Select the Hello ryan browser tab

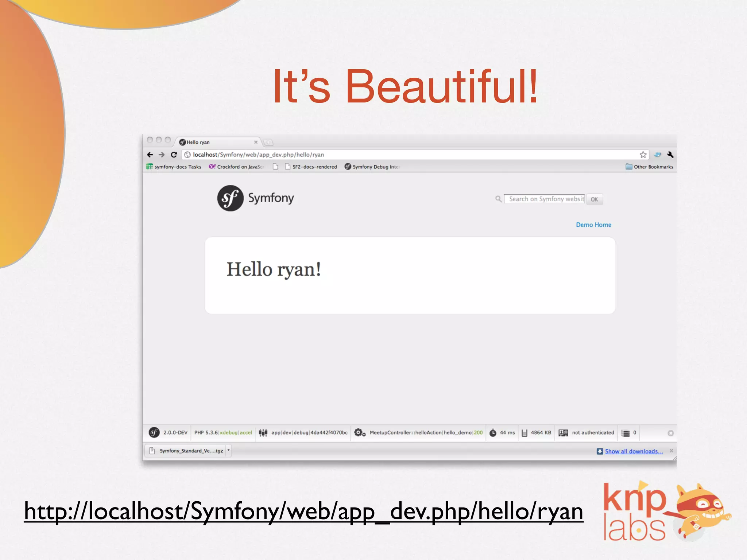pyautogui.click(x=218, y=142)
